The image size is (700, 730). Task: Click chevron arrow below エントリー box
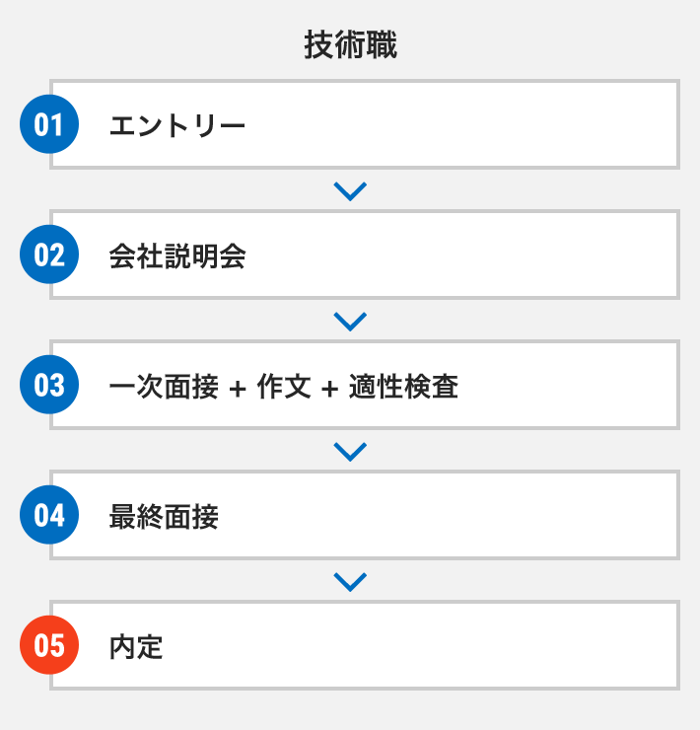[350, 191]
